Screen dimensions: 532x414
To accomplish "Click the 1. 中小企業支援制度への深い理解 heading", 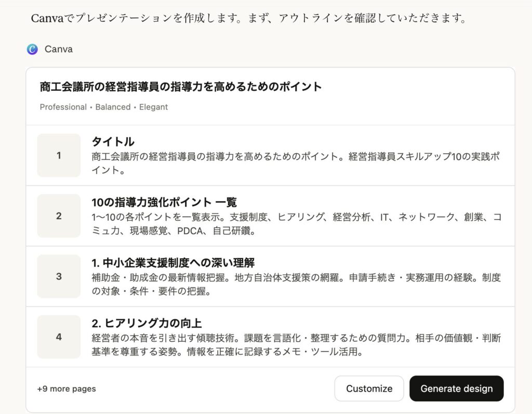I will point(173,262).
